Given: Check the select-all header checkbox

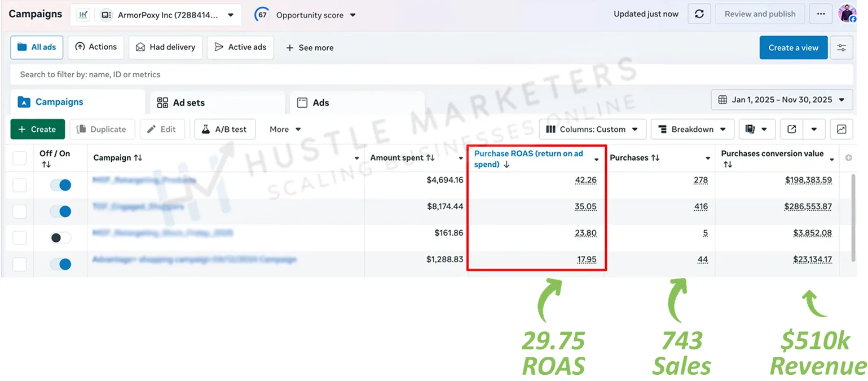Looking at the screenshot, I should coord(20,158).
